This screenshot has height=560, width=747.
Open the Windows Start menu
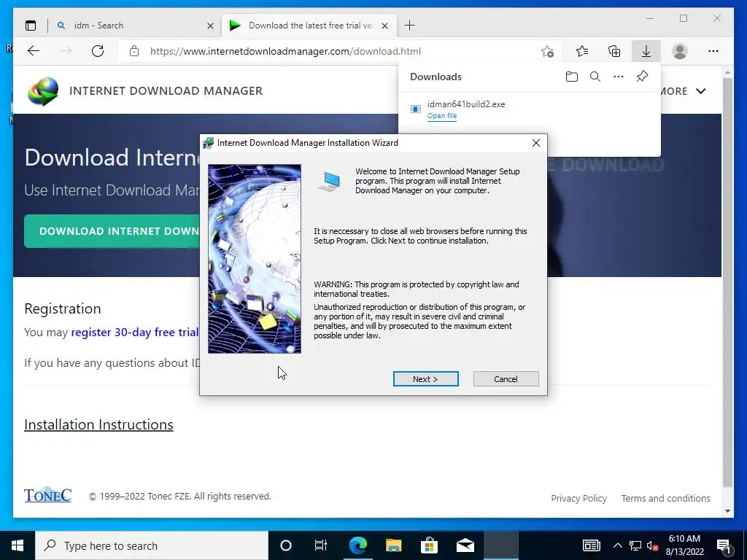point(18,545)
